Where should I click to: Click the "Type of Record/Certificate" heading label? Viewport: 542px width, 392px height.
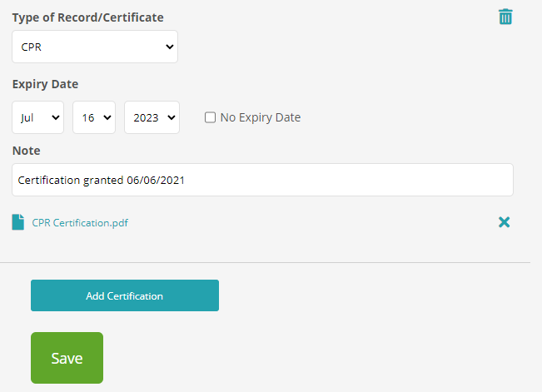87,17
